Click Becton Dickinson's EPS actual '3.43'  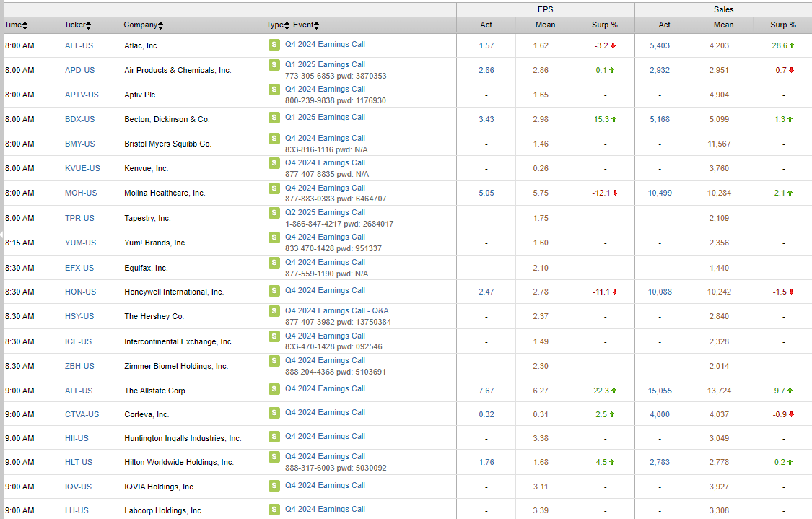tap(486, 119)
